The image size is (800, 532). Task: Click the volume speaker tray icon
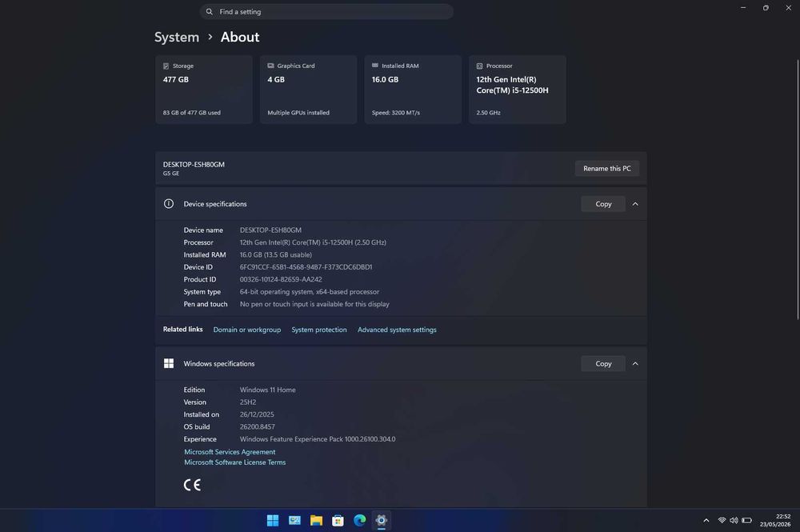click(734, 520)
